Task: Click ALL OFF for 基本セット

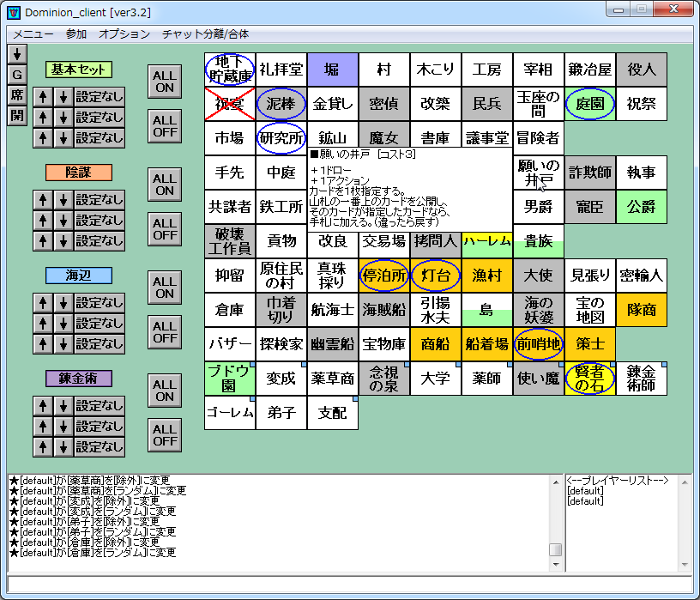Action: [x=165, y=126]
